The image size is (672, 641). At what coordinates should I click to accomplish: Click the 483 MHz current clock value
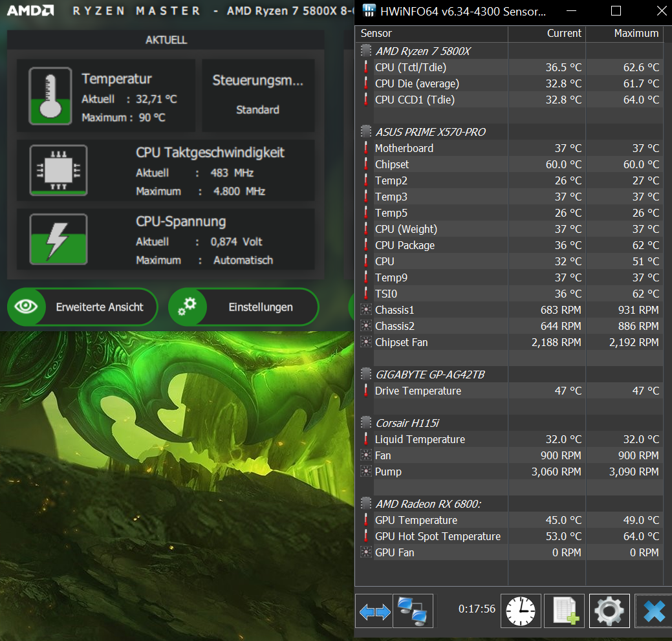tap(232, 173)
